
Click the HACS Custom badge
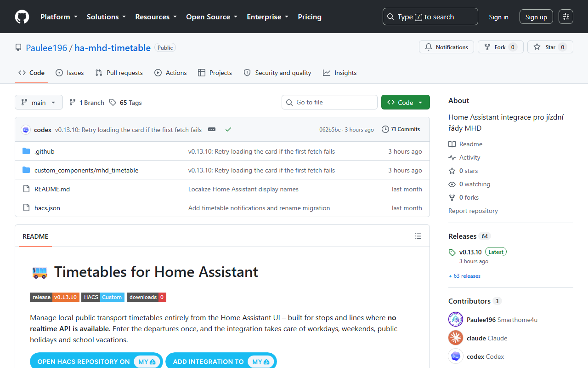[103, 297]
